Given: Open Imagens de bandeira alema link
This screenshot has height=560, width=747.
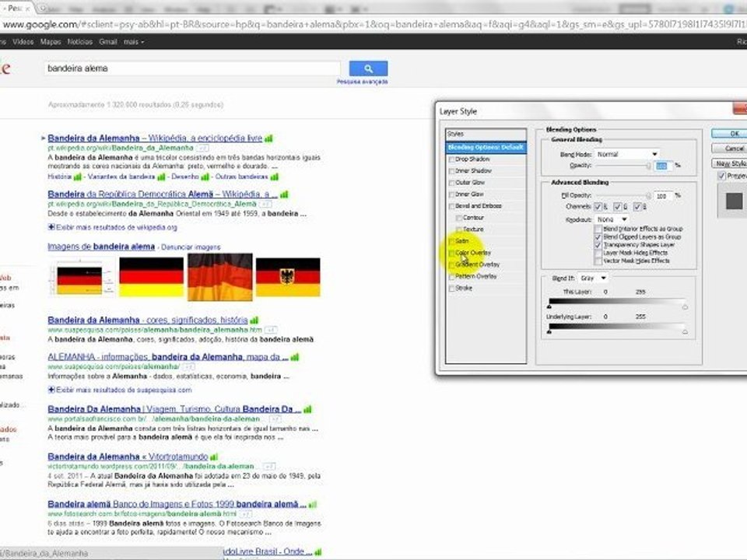Looking at the screenshot, I should point(101,247).
